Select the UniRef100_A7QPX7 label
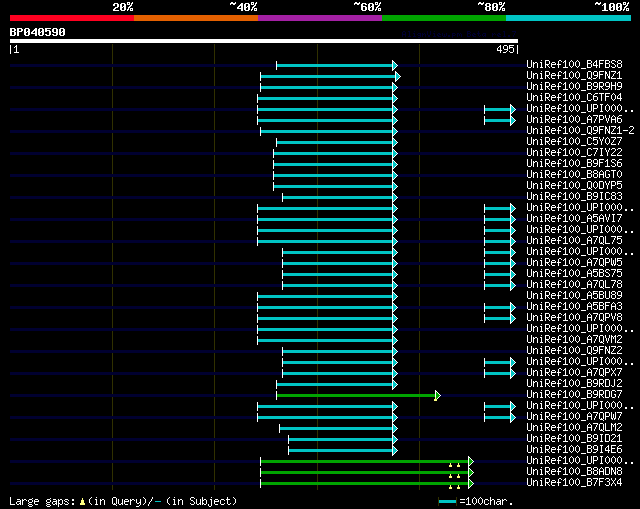Viewport: 640px width, 509px height. pos(574,373)
